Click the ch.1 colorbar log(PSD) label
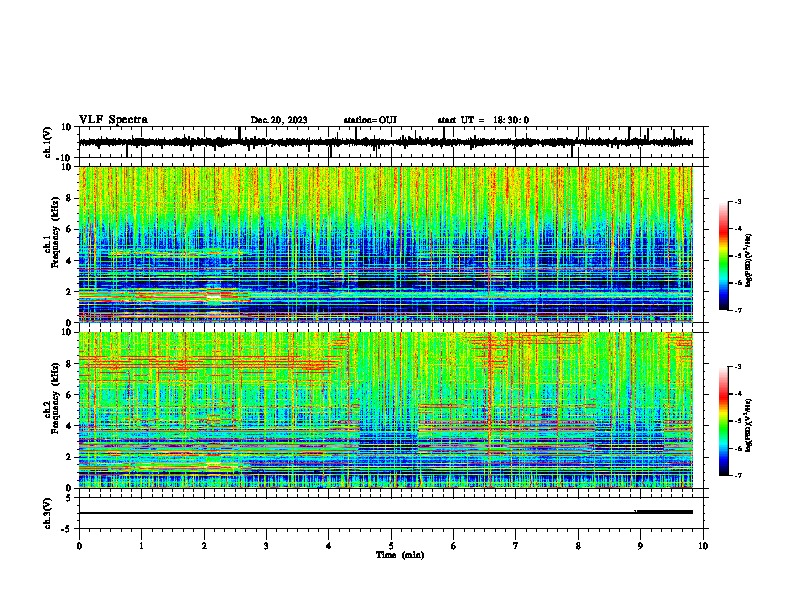This screenshot has height=612, width=792. 748,260
